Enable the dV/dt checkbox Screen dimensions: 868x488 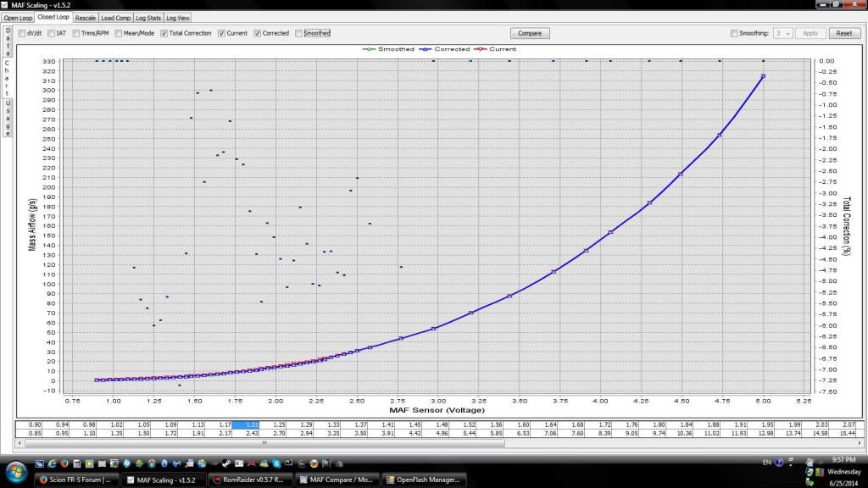(x=21, y=33)
